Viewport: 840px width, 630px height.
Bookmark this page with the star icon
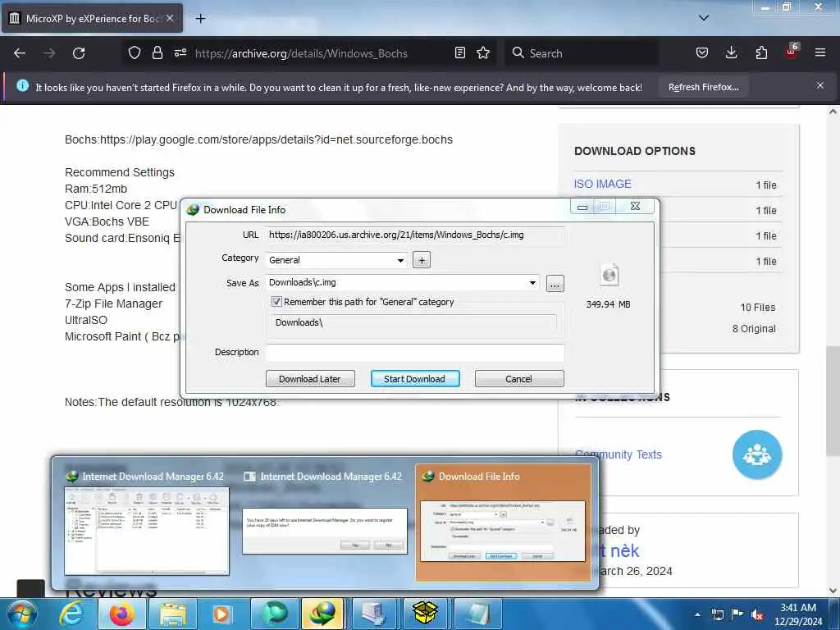pos(483,53)
